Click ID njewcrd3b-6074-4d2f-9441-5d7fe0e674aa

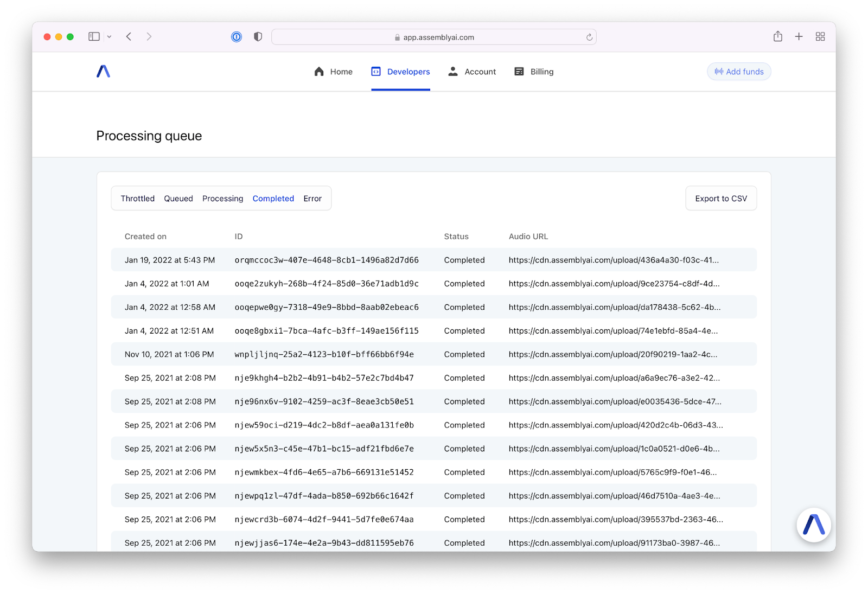pyautogui.click(x=324, y=520)
